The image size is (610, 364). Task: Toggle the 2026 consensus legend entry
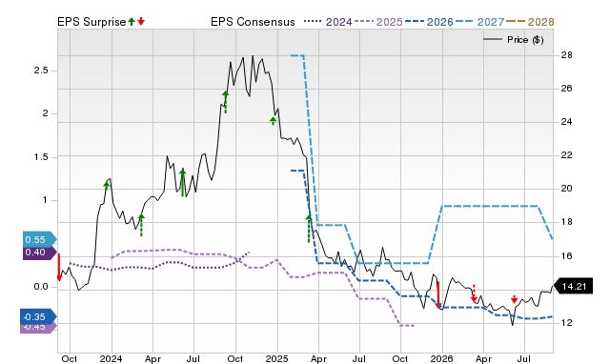tap(429, 22)
